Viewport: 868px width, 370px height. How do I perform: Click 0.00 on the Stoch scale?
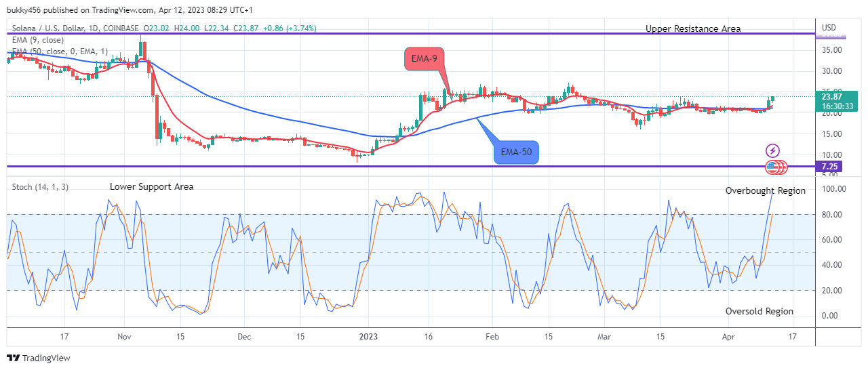[829, 316]
